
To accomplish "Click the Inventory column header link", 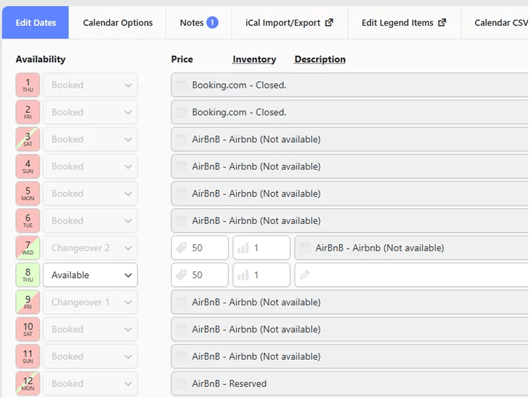I will [x=254, y=59].
